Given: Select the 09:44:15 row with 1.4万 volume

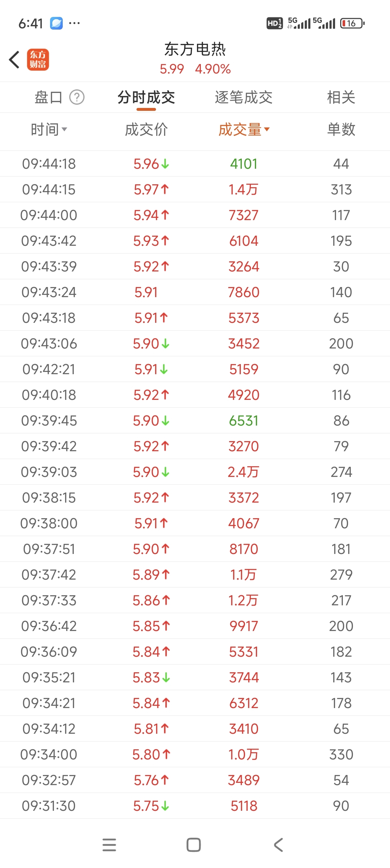Looking at the screenshot, I should (x=195, y=190).
